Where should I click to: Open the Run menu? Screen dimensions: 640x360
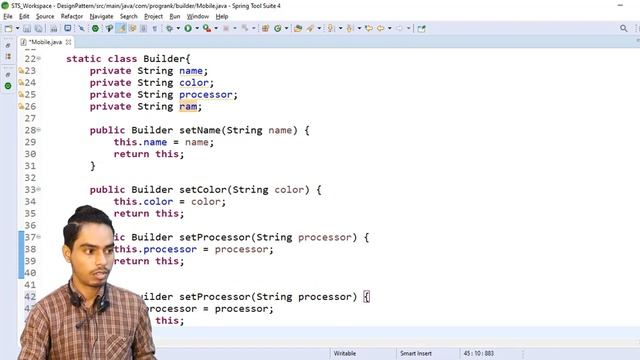point(175,16)
